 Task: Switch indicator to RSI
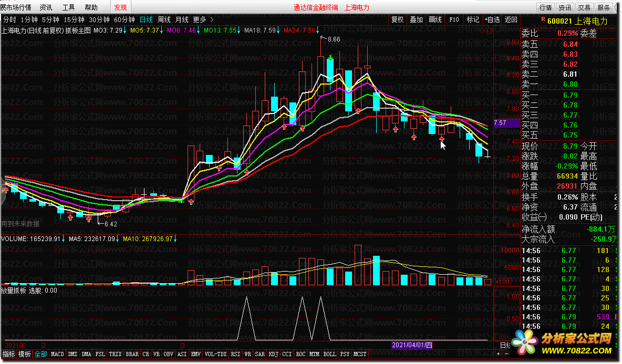click(x=236, y=354)
